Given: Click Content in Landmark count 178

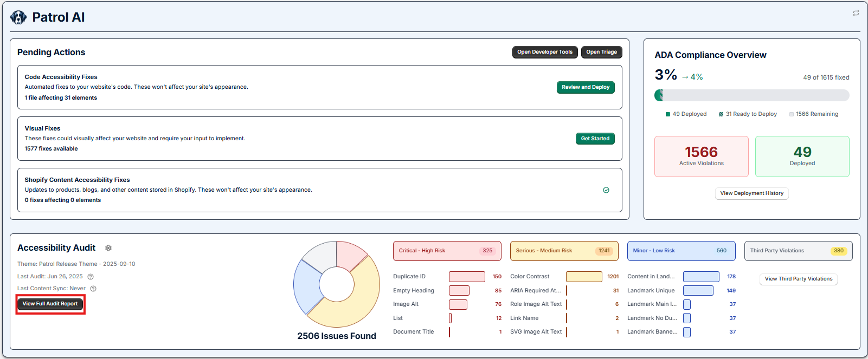Looking at the screenshot, I should 731,277.
